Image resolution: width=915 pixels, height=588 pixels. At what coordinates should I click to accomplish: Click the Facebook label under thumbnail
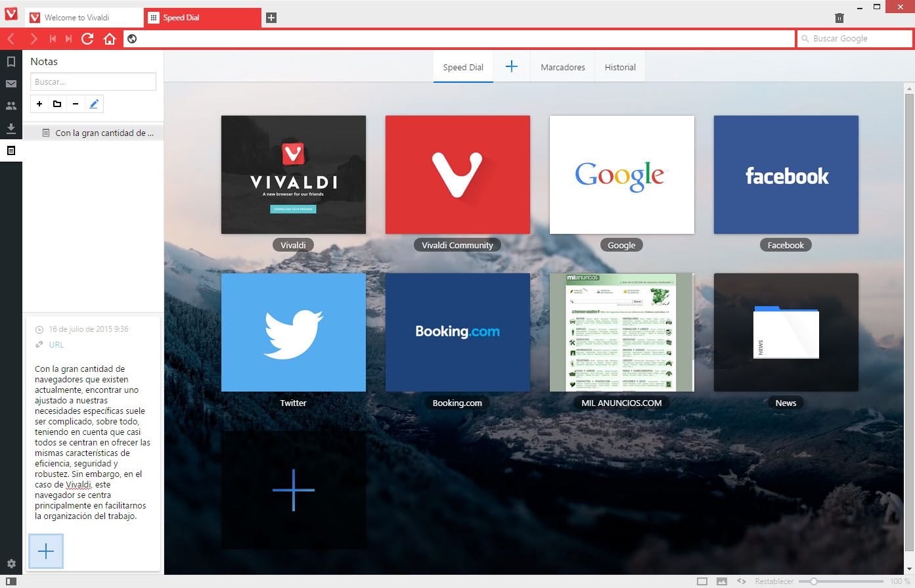(786, 245)
